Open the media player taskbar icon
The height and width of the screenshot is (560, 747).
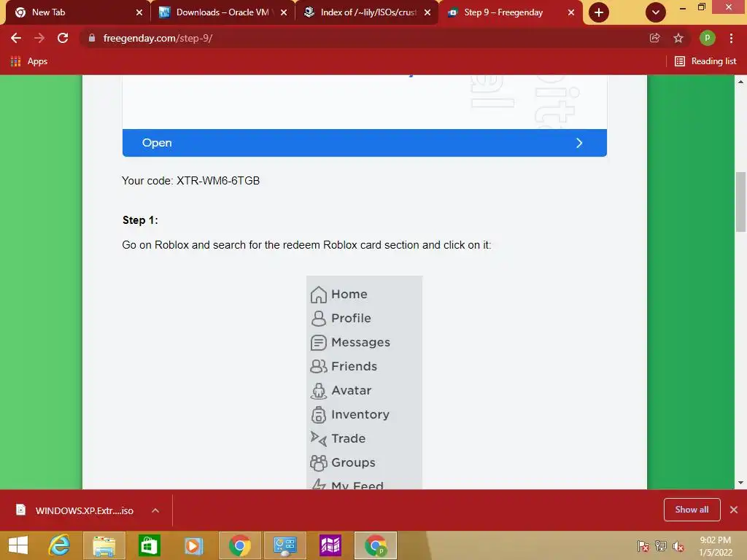coord(193,545)
